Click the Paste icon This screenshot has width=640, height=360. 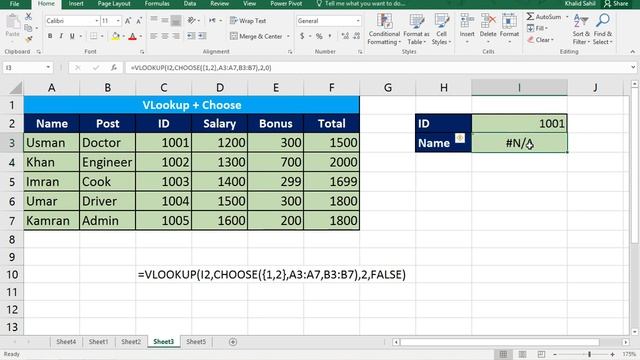(x=13, y=22)
